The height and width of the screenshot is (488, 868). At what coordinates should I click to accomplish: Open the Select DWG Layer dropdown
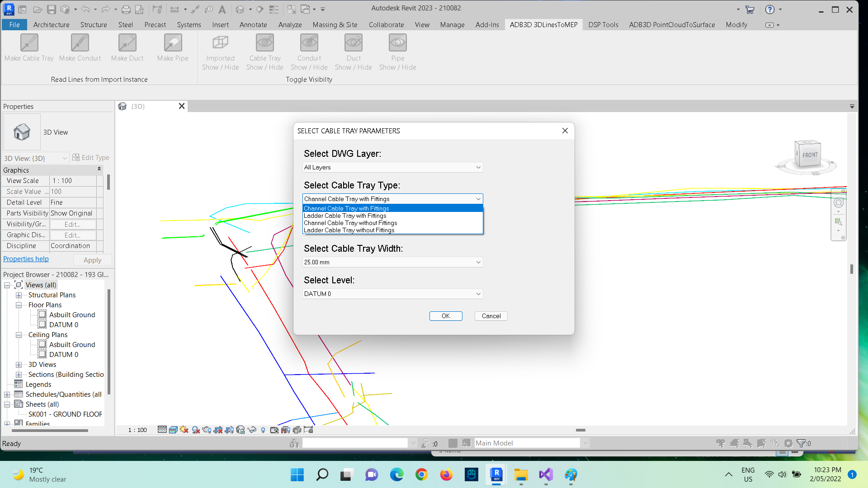[392, 167]
